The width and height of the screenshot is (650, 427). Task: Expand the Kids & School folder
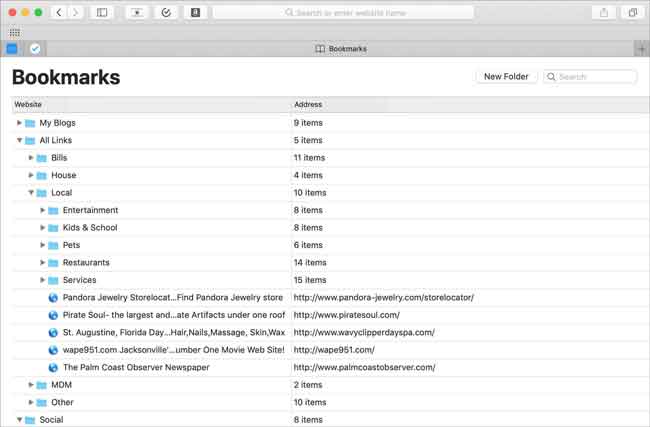pos(42,228)
